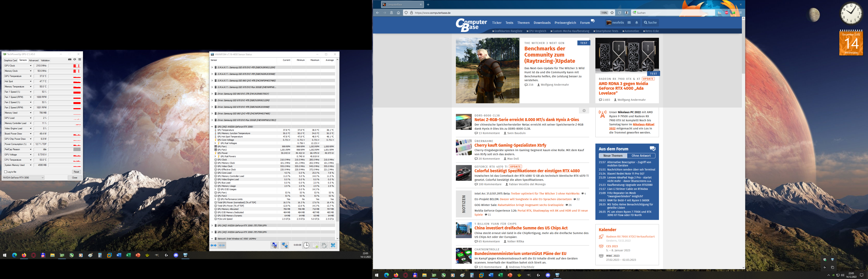Switch forum list to Ohne Antwort
Viewport: 868px width, 279px height.
coord(641,155)
